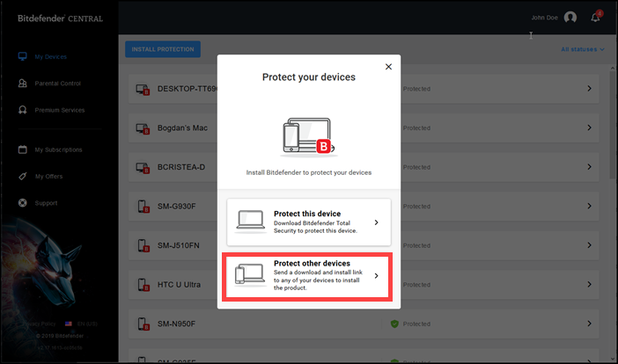618x364 pixels.
Task: Expand the SM-N950F row chevron
Action: pyautogui.click(x=589, y=324)
